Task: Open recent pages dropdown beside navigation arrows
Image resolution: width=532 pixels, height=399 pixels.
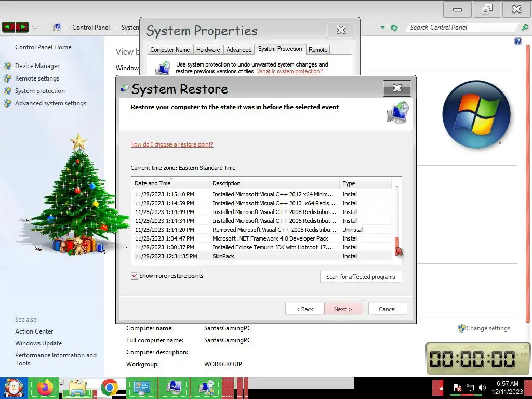Action: point(34,28)
